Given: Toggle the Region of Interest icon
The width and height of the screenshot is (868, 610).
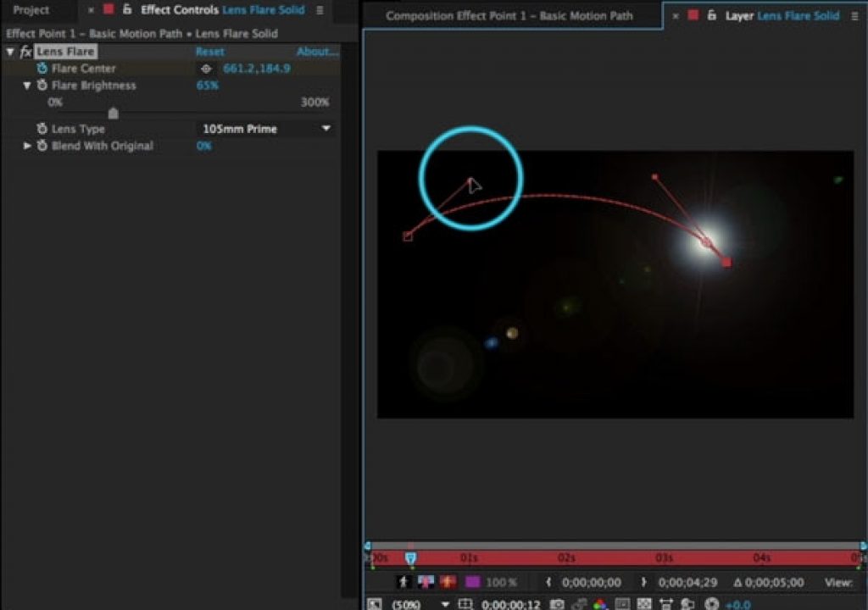Looking at the screenshot, I should (x=623, y=604).
